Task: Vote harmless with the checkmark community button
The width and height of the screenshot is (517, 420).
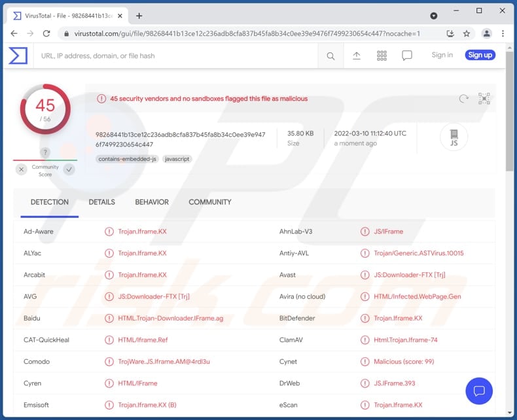Action: coord(69,169)
